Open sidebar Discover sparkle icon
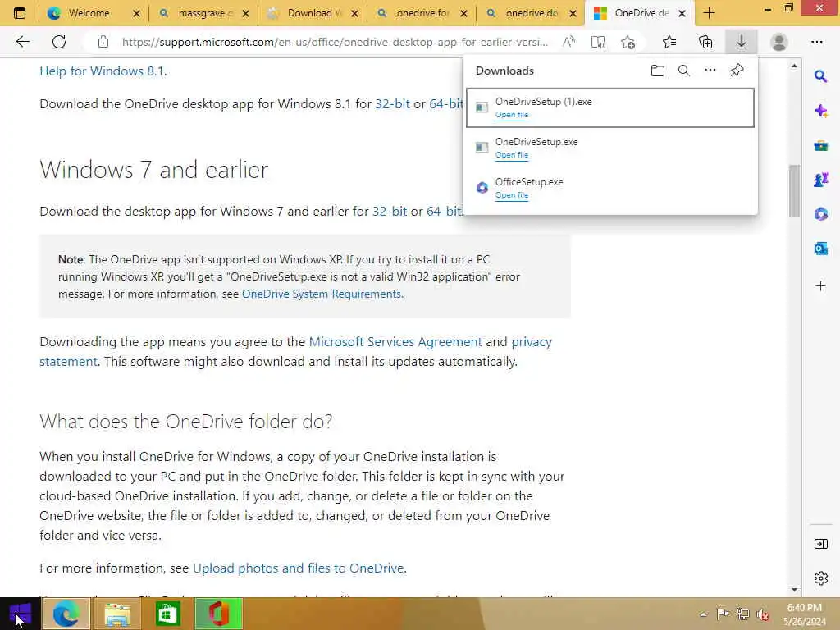This screenshot has height=630, width=840. (820, 111)
